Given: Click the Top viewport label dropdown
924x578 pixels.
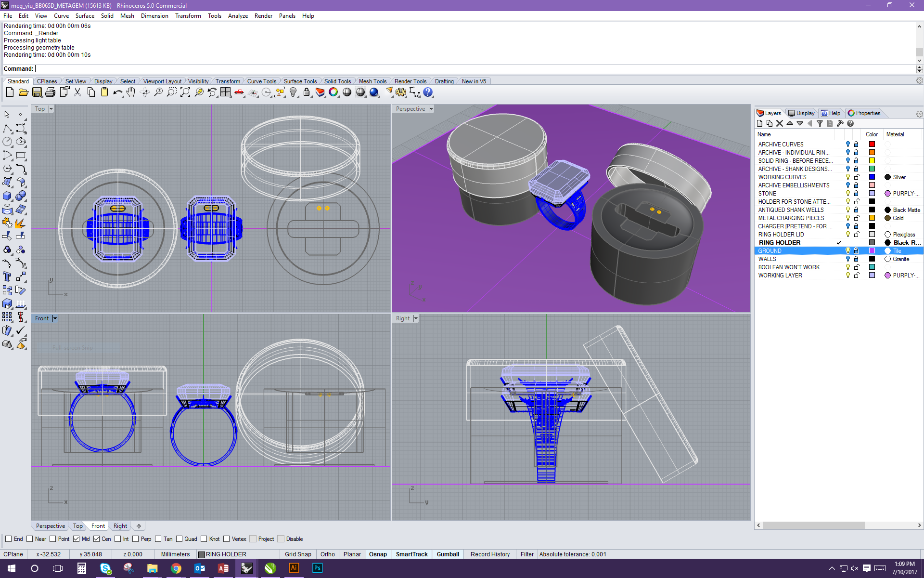Looking at the screenshot, I should 51,108.
